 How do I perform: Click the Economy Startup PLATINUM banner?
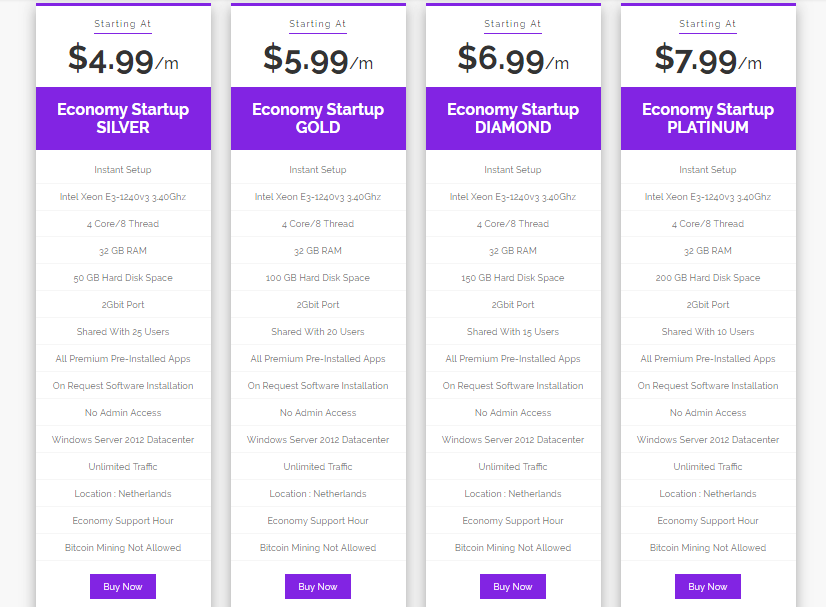tap(708, 118)
